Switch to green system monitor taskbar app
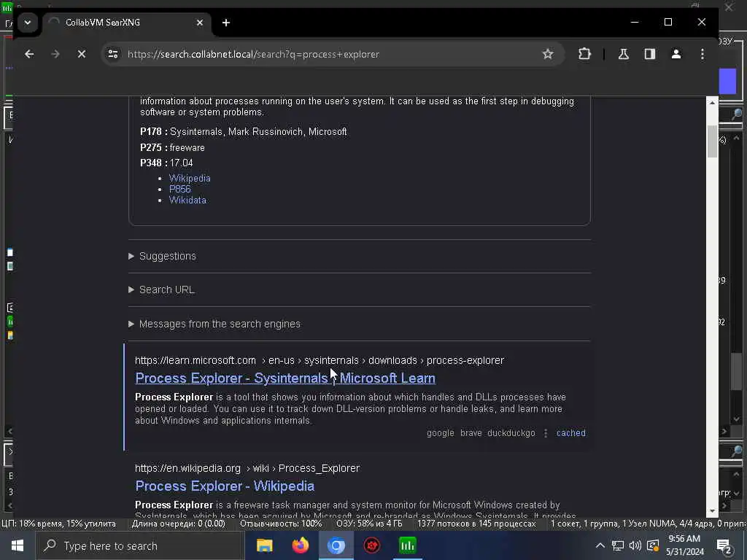747x560 pixels. point(407,545)
